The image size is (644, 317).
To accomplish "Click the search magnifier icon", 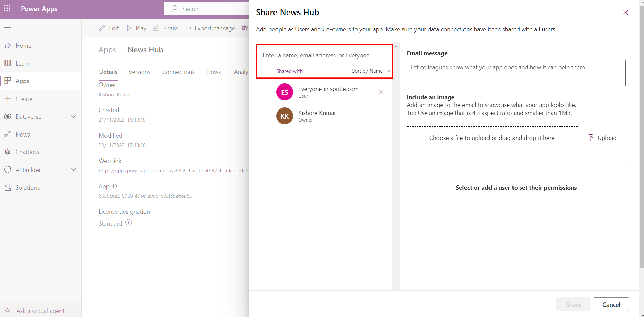I will [174, 9].
